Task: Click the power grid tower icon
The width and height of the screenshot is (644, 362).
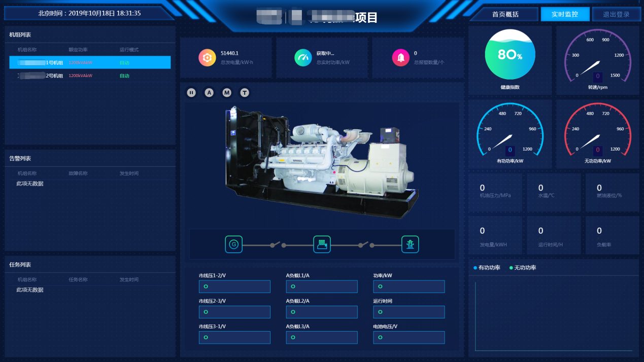Action: [410, 244]
